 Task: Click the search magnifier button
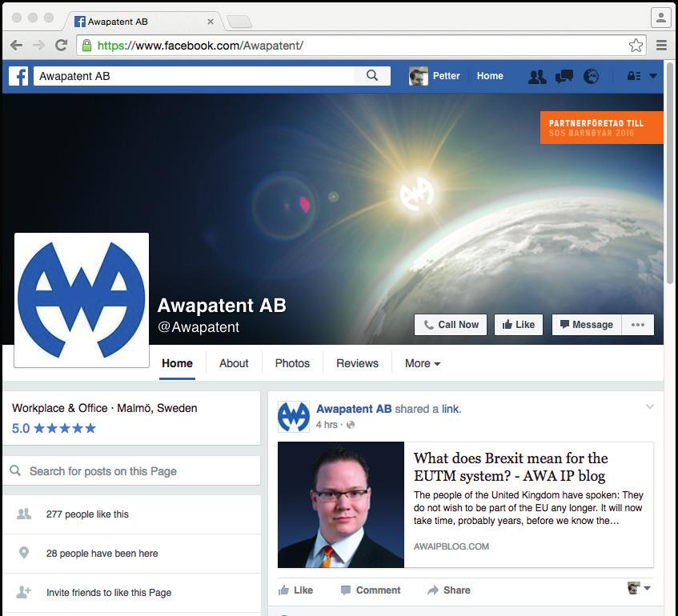pos(372,76)
